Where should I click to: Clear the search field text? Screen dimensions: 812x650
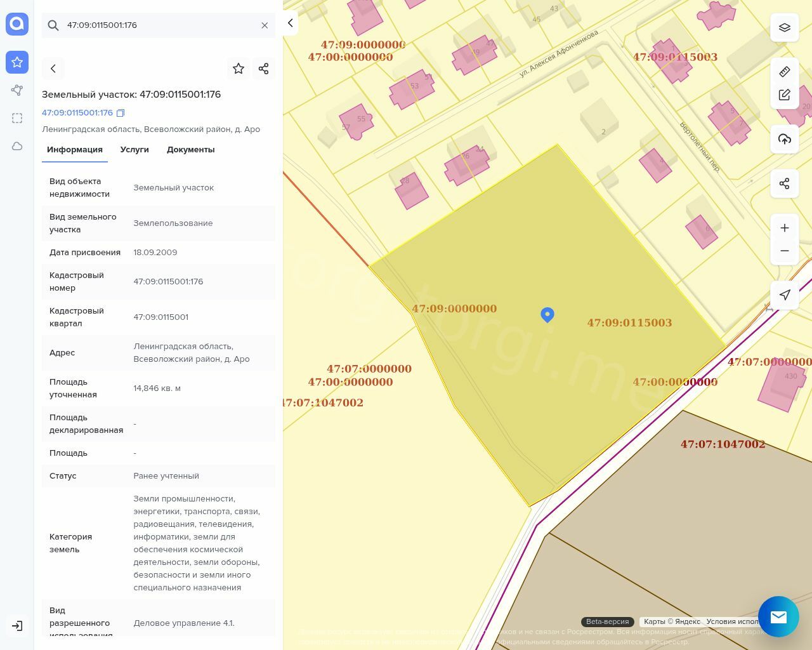point(265,25)
